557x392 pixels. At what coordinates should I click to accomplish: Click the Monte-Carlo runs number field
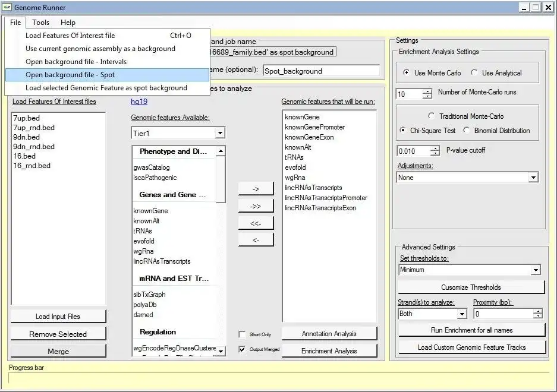pyautogui.click(x=410, y=94)
